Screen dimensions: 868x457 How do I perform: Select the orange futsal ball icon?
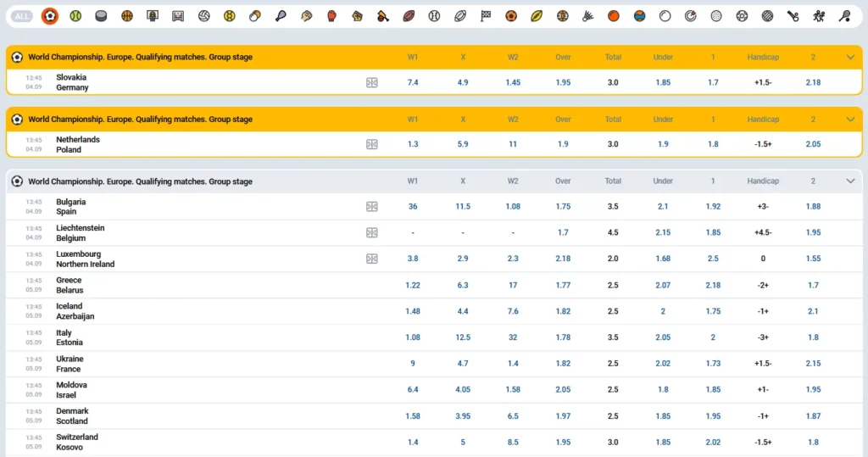(511, 16)
